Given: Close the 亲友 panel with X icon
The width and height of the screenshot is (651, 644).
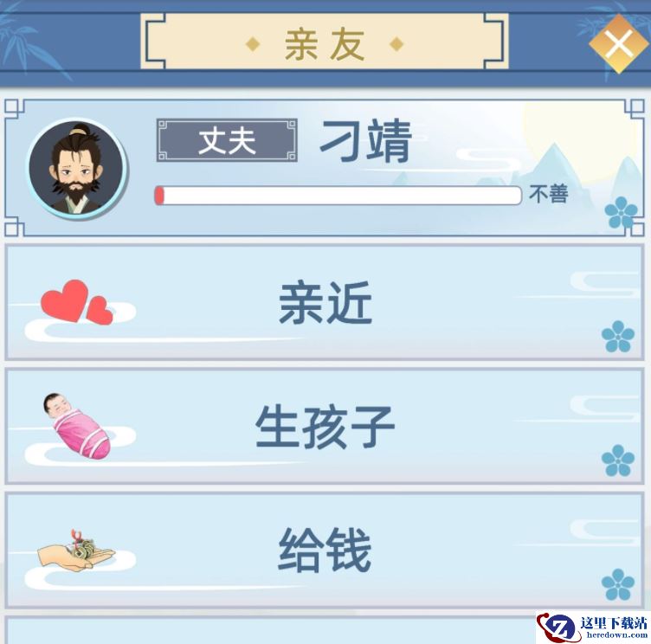Looking at the screenshot, I should coord(619,43).
